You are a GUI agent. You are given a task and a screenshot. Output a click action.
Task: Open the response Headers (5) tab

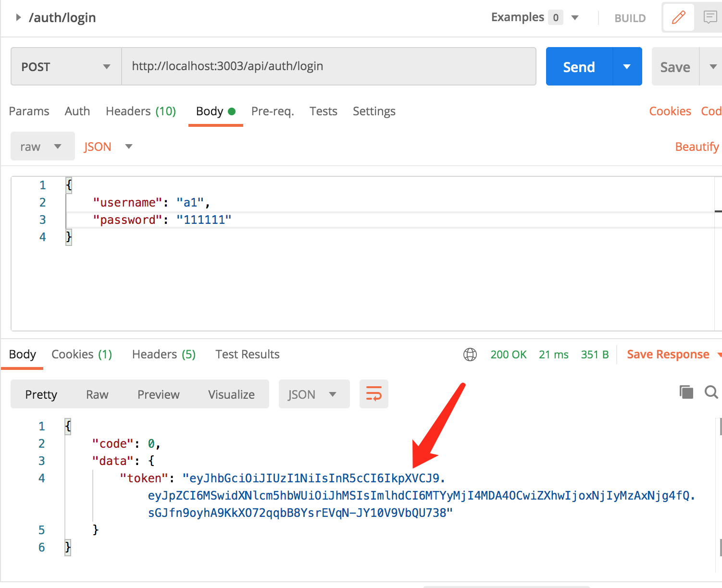coord(164,355)
